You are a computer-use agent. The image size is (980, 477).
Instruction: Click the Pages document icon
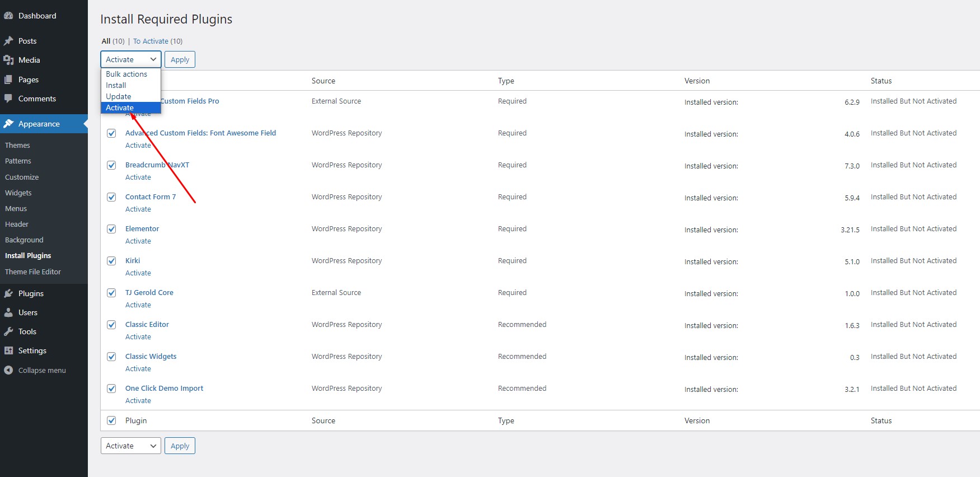(x=8, y=79)
